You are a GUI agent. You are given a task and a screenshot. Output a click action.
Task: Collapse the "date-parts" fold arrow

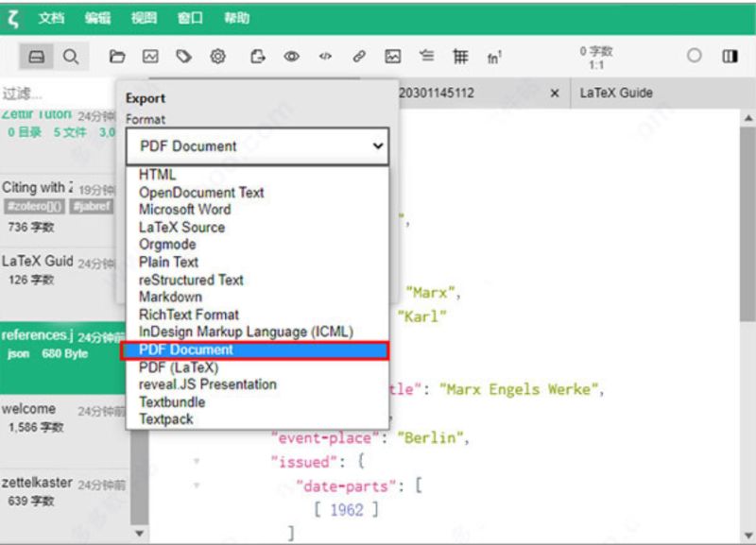tap(197, 485)
